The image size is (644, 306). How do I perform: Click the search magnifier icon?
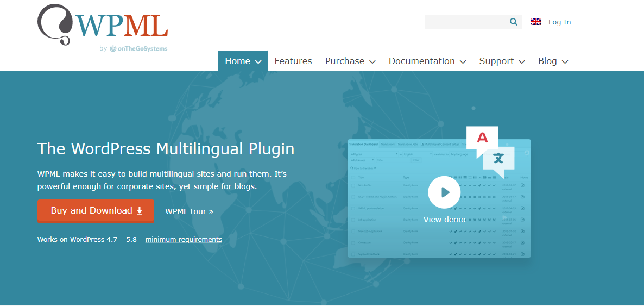[x=513, y=22]
